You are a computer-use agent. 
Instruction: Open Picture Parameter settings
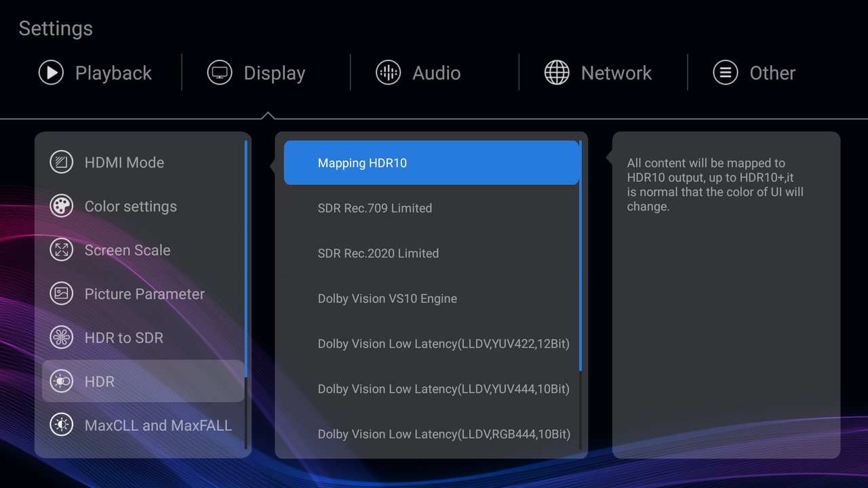[143, 294]
